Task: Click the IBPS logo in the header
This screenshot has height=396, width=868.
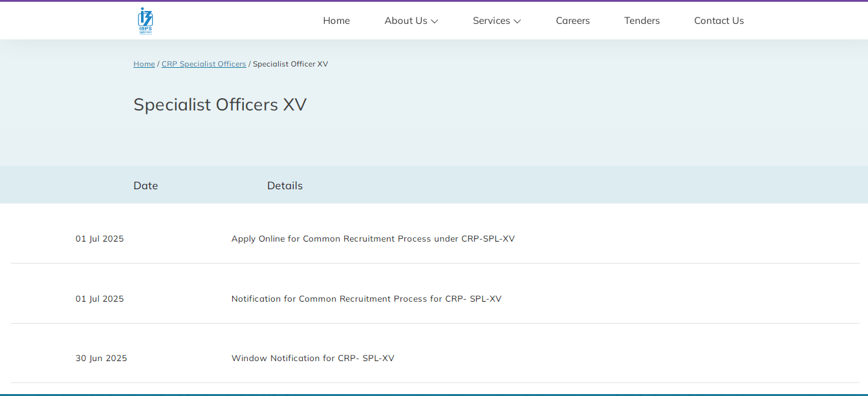Action: pyautogui.click(x=146, y=21)
